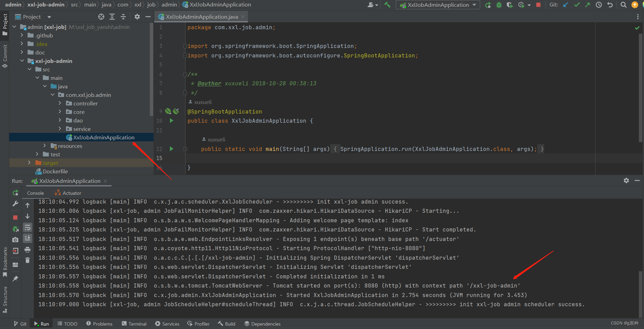644x329 pixels.
Task: Rerun XxlJobAdminApplication in Run panel
Action: (15, 193)
